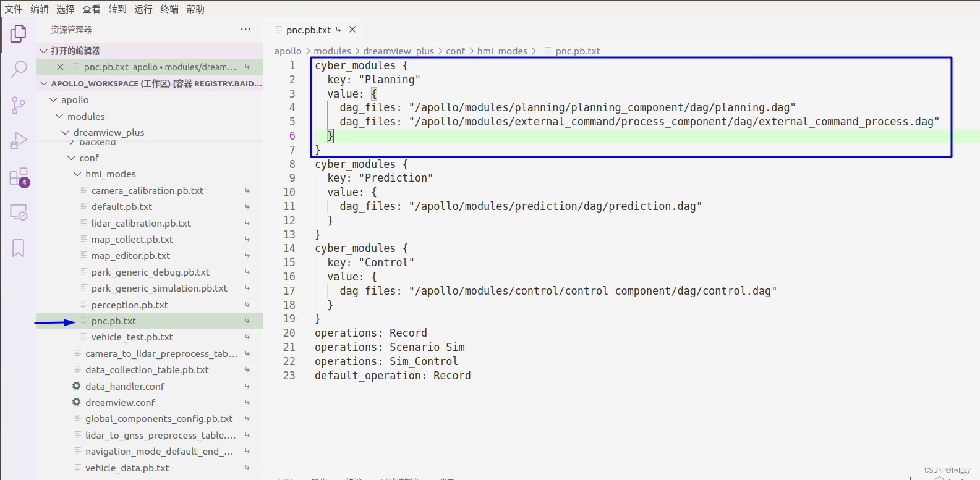980x480 pixels.
Task: Open data_collection_table.pb.txt file
Action: [147, 370]
